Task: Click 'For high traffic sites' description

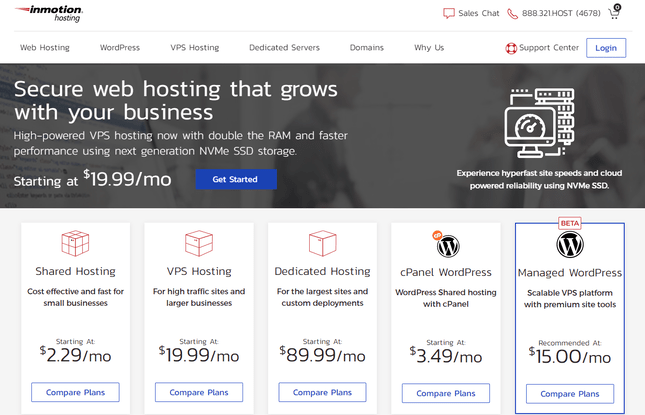Action: click(199, 297)
